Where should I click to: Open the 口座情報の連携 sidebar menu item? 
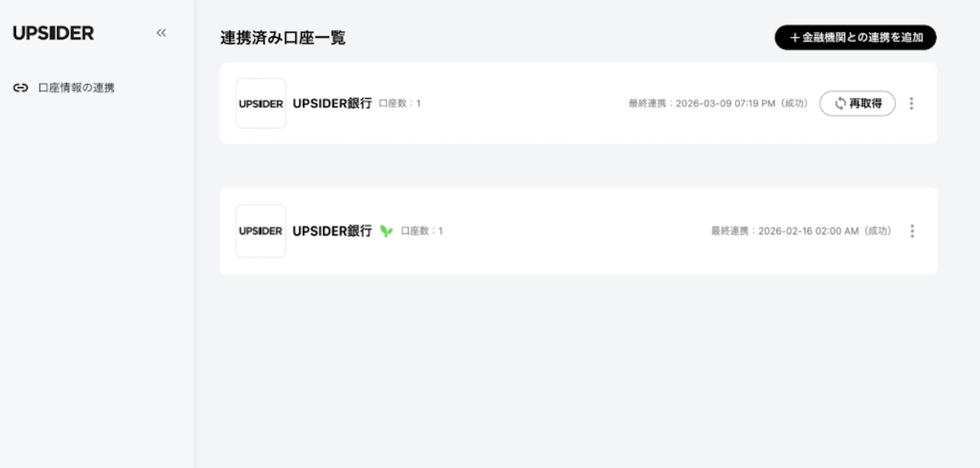(64, 88)
